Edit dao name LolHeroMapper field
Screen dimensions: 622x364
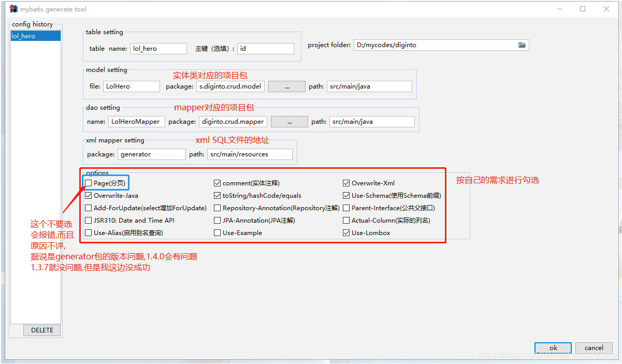point(137,122)
